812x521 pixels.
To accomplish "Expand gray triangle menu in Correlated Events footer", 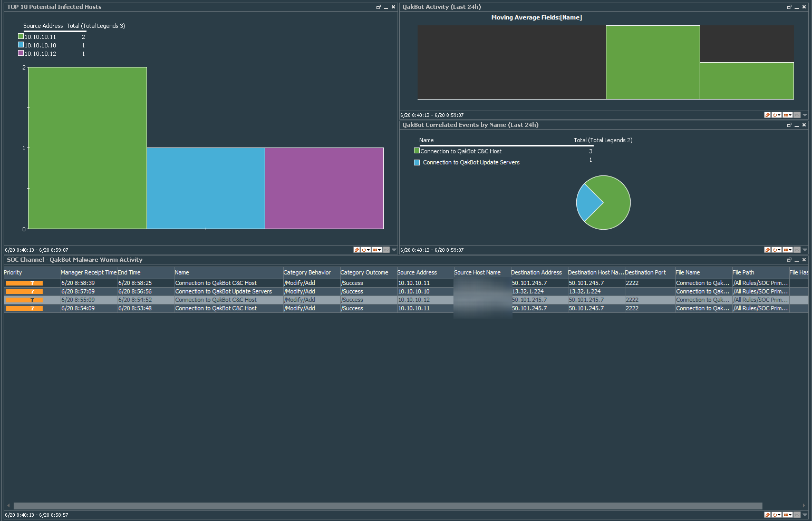I will [x=805, y=250].
